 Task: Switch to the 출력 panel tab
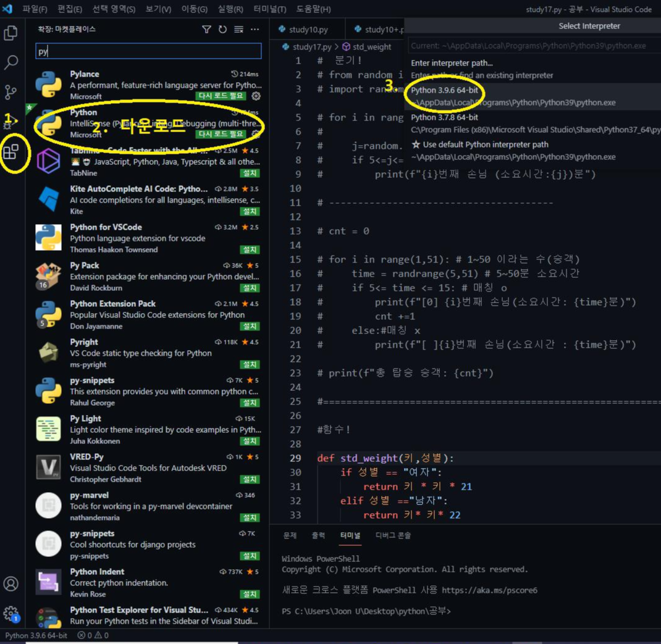[318, 535]
